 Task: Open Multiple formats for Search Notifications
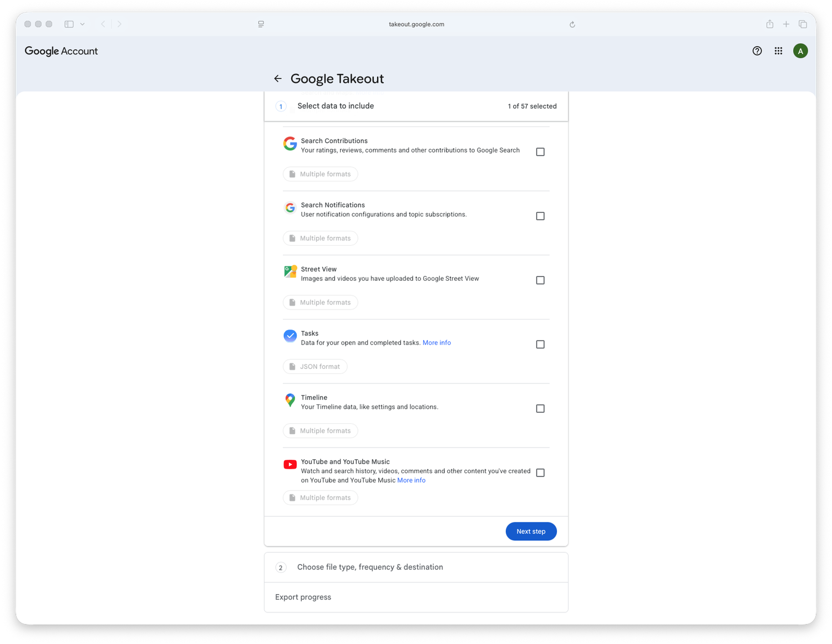tap(321, 239)
